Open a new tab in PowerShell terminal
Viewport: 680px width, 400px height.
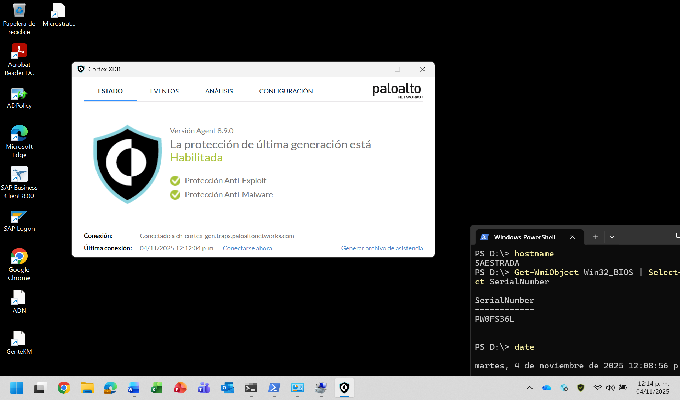point(595,237)
